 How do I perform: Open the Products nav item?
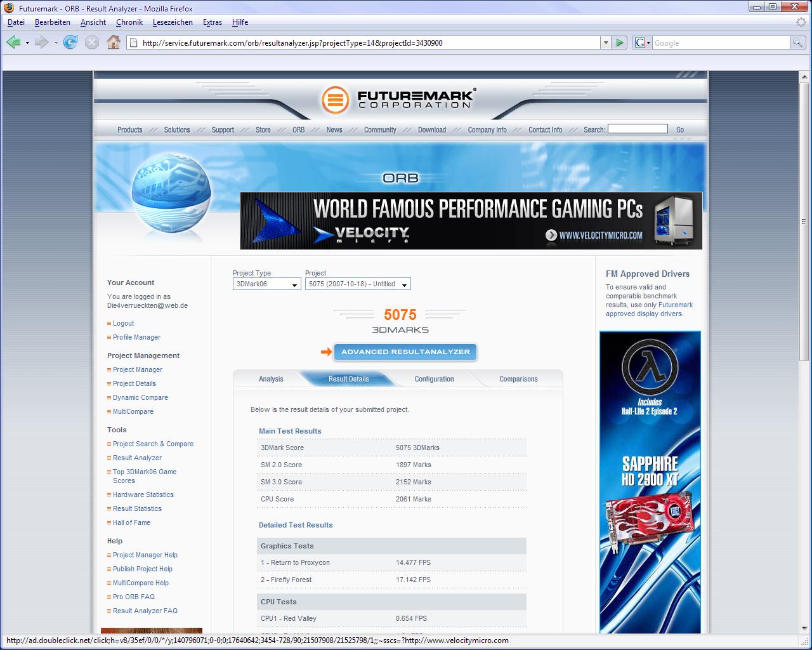130,129
